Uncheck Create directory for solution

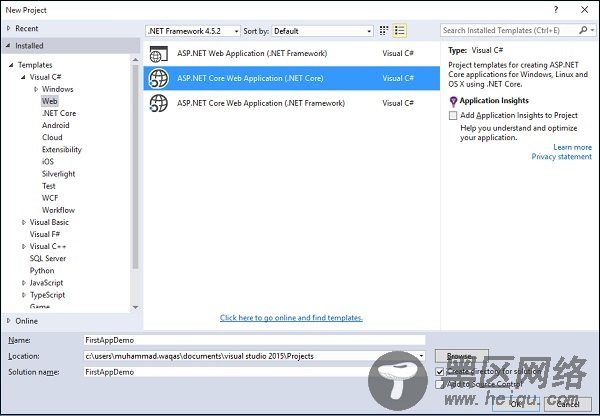pos(440,371)
